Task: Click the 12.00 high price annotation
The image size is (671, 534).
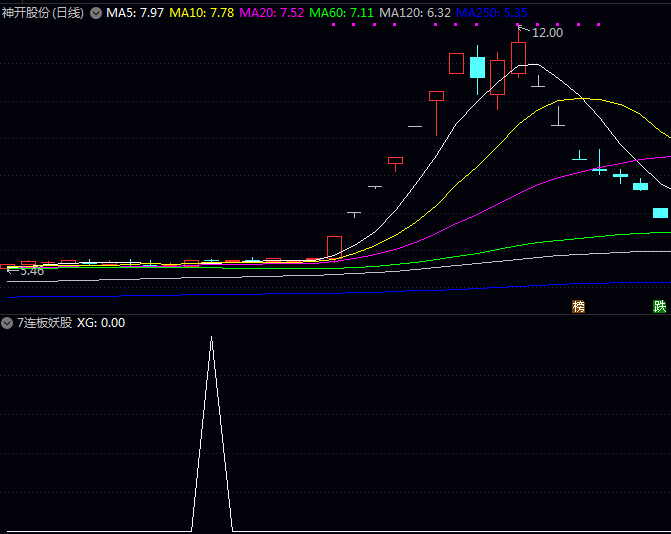Action: tap(547, 33)
